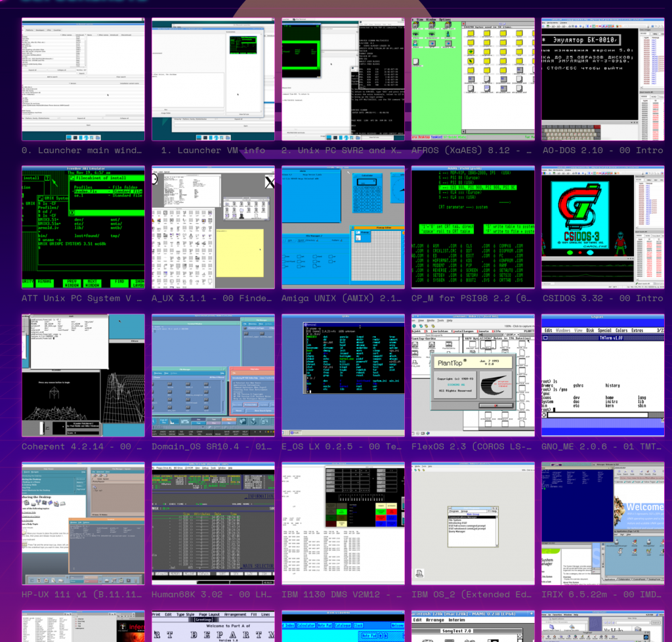Click the caption "AO-DOS 2.10 - 00 Intro"
Screen dimensions: 672x642
pos(603,150)
